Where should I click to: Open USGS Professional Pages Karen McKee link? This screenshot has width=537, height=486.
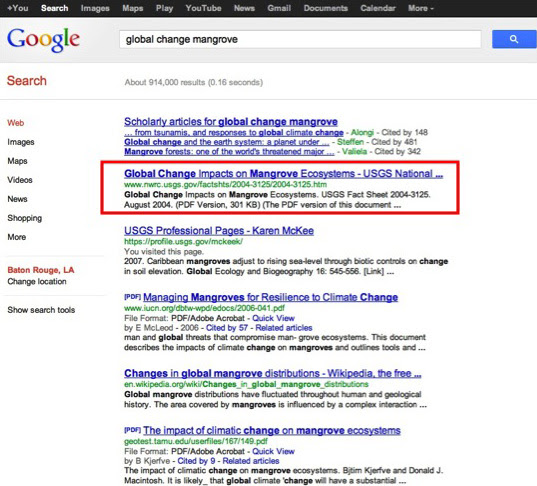point(219,230)
